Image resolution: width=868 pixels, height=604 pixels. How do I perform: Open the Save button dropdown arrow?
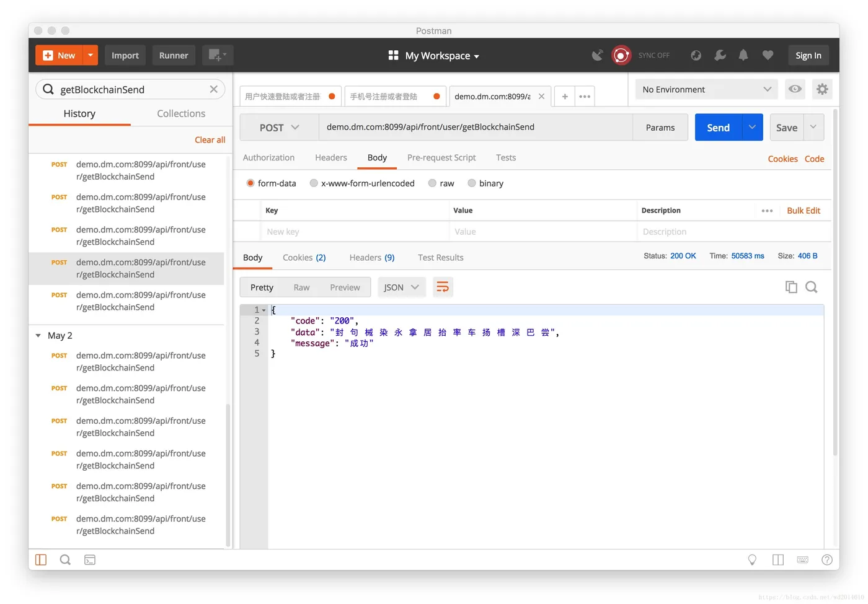point(813,127)
